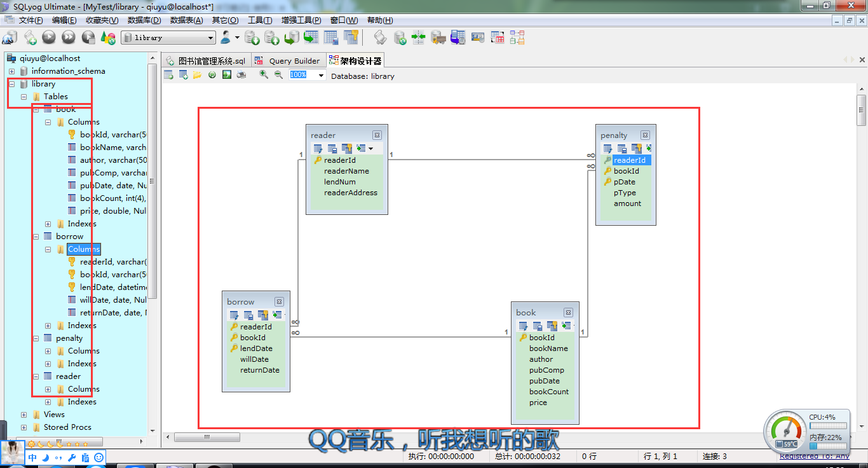
Task: Close the penalty table box
Action: click(x=645, y=135)
